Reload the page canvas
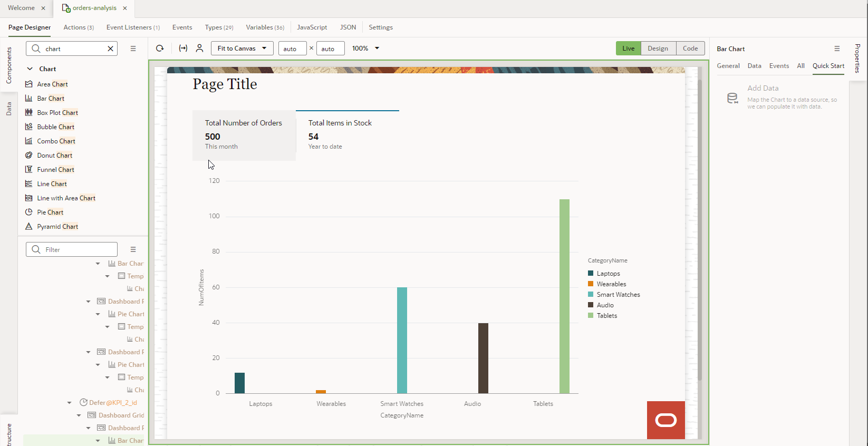The width and height of the screenshot is (868, 446). 160,48
